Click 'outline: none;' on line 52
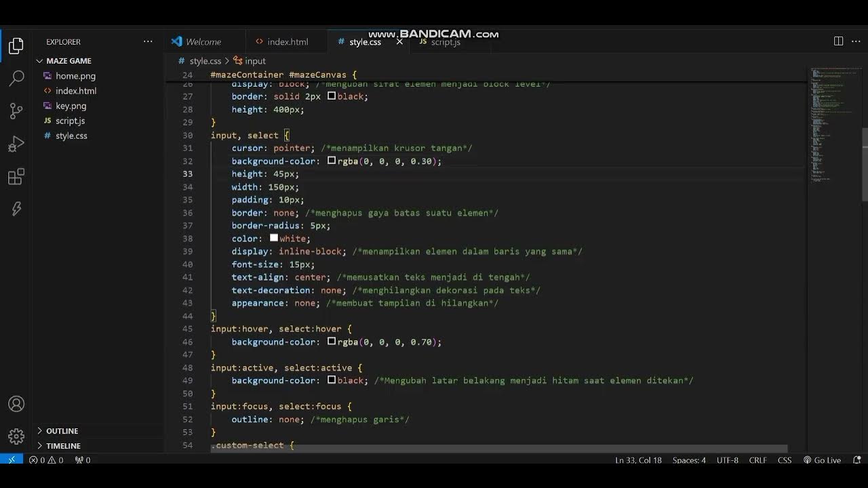868x488 pixels. 268,420
